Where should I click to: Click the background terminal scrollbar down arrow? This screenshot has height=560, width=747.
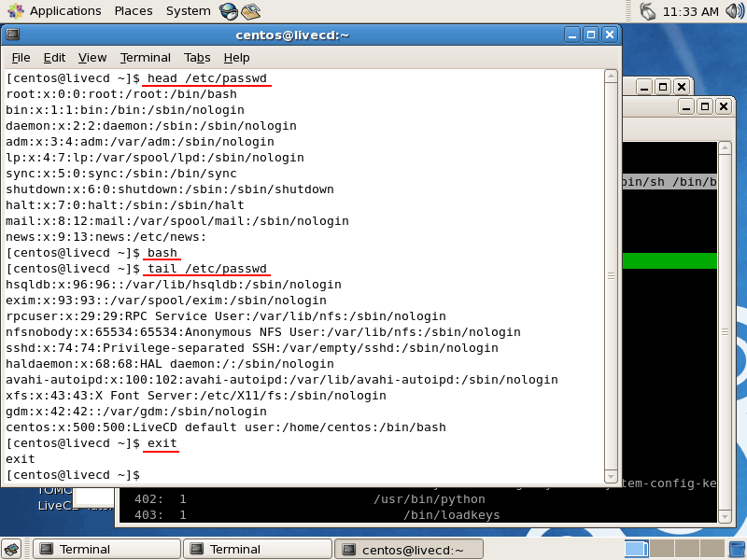click(x=725, y=517)
